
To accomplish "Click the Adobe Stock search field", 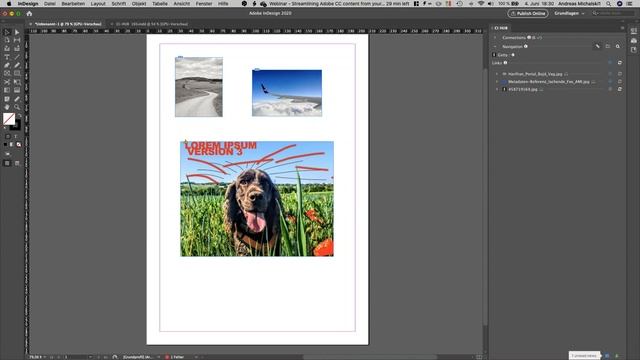I will pos(613,13).
